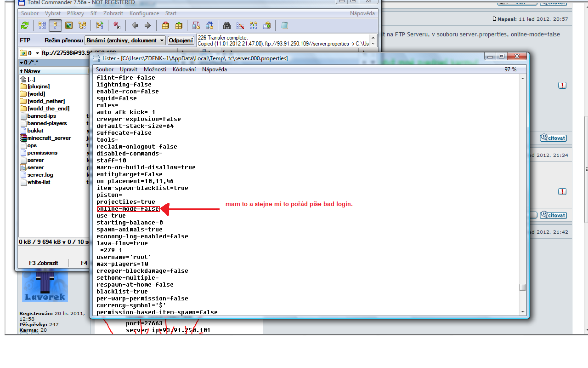Toggle the directory tree view button
Screen dimensions: 588x368
click(x=82, y=25)
